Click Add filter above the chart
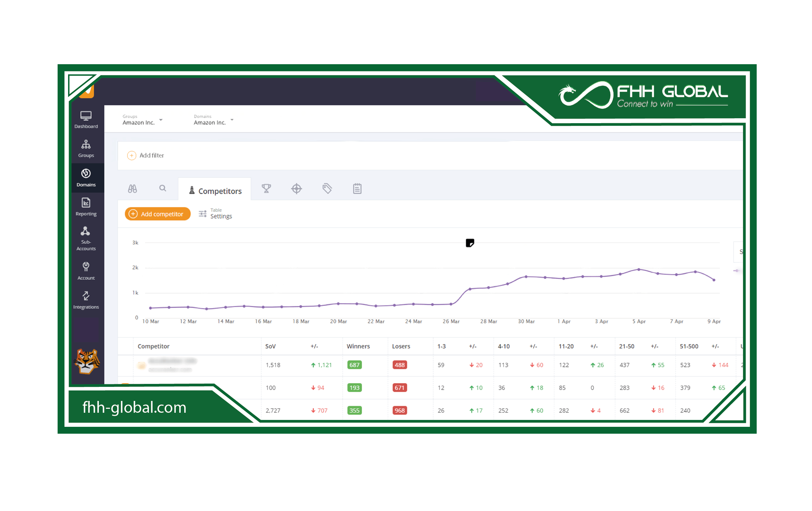The width and height of the screenshot is (812, 511). 145,155
